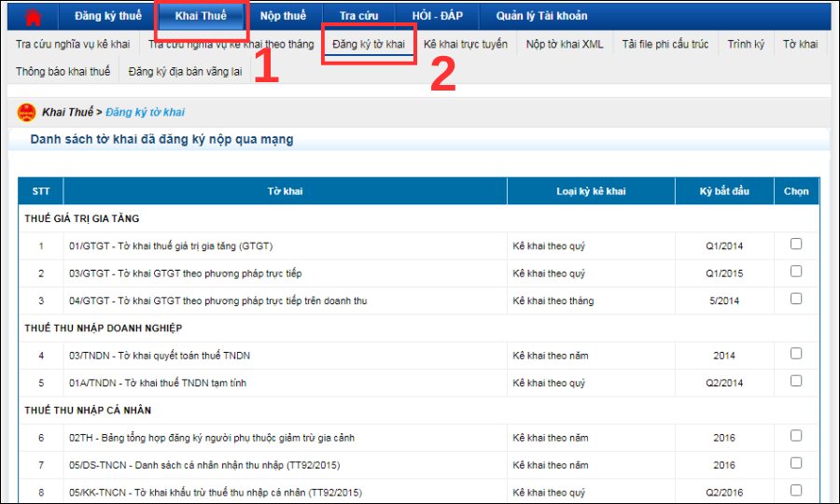Click Khai Thuế breadcrumb link
Viewport: 840px width, 504px height.
(x=67, y=112)
